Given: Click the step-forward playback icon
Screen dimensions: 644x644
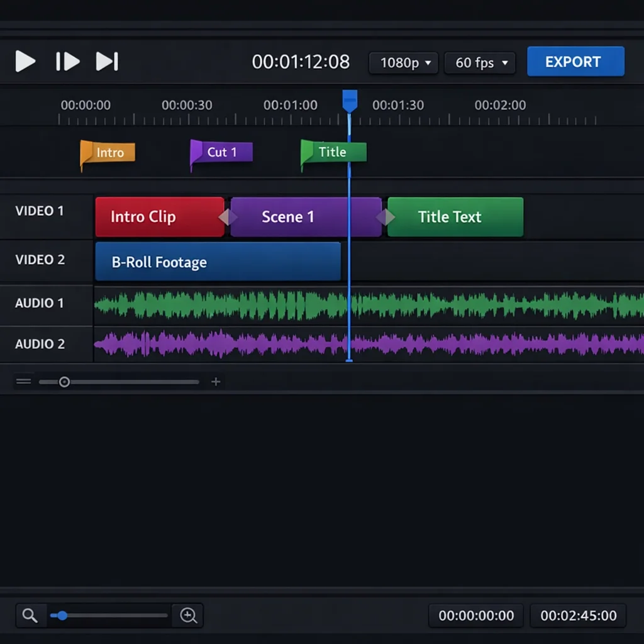Looking at the screenshot, I should 67,62.
